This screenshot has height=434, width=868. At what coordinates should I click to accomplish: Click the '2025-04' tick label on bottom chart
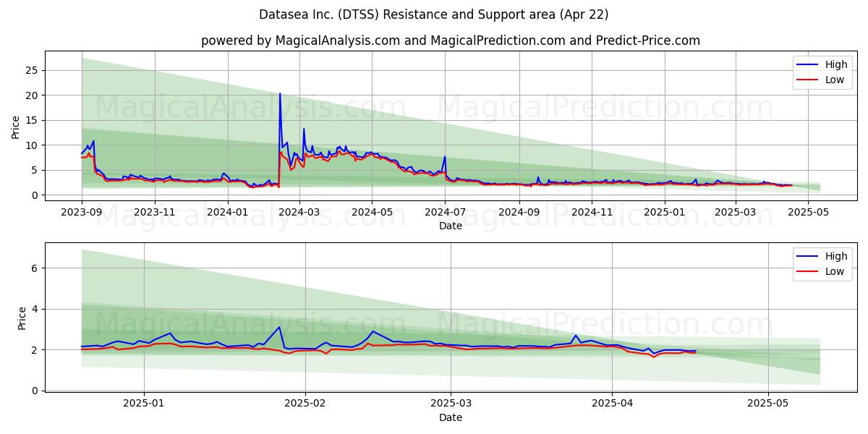612,404
